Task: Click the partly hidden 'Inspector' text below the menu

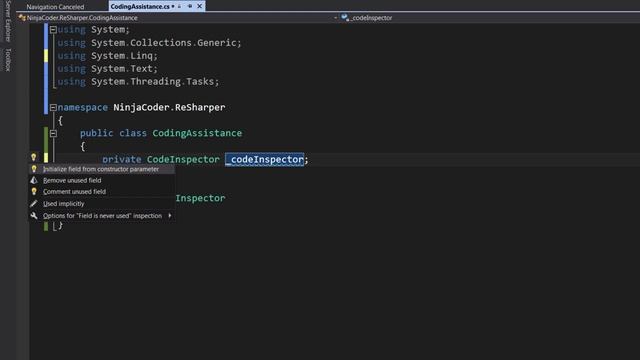Action: (200, 198)
